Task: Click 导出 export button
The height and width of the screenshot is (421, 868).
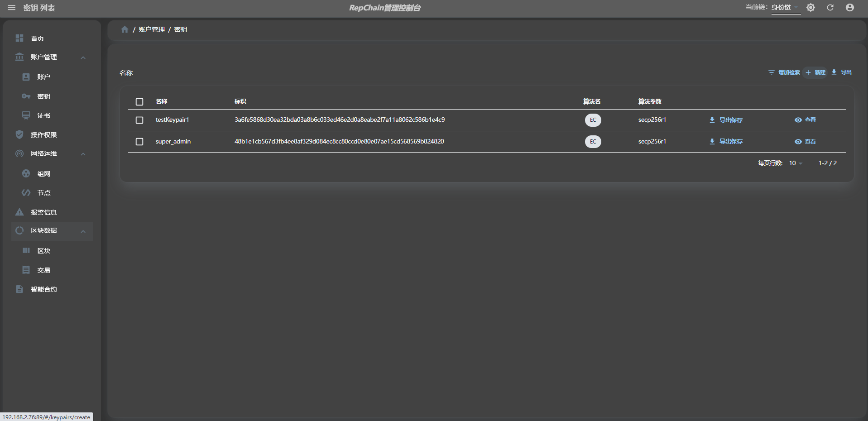Action: (x=841, y=72)
